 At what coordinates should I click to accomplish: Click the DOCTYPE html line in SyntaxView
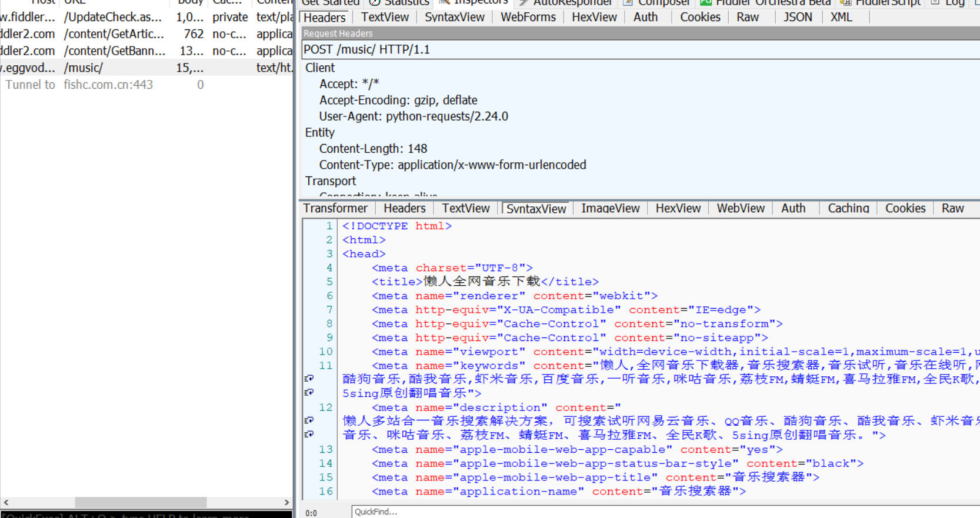397,226
